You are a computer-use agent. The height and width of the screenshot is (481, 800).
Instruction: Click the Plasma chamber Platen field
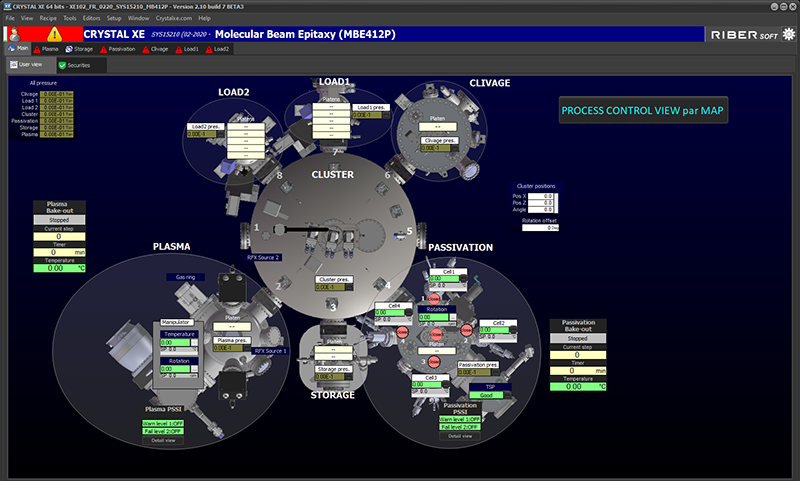232,326
